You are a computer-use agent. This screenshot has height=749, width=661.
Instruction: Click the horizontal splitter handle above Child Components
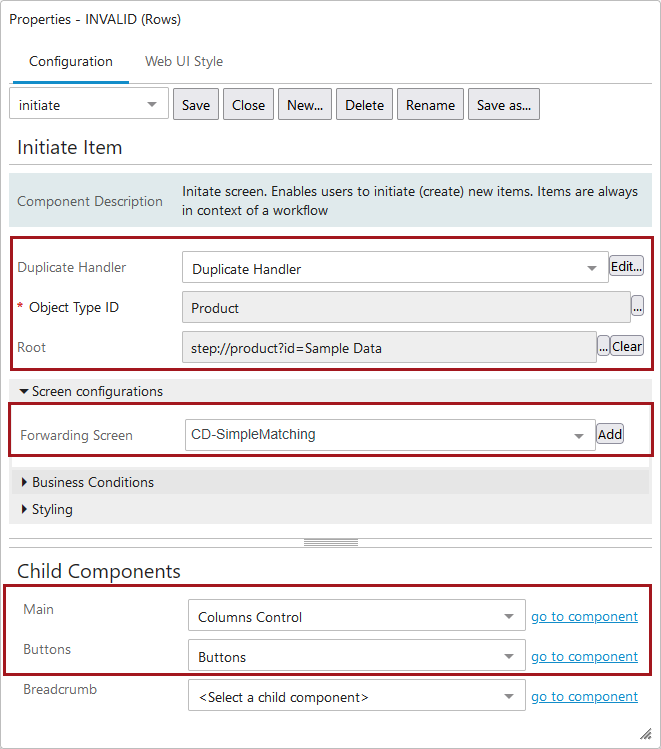coord(330,543)
